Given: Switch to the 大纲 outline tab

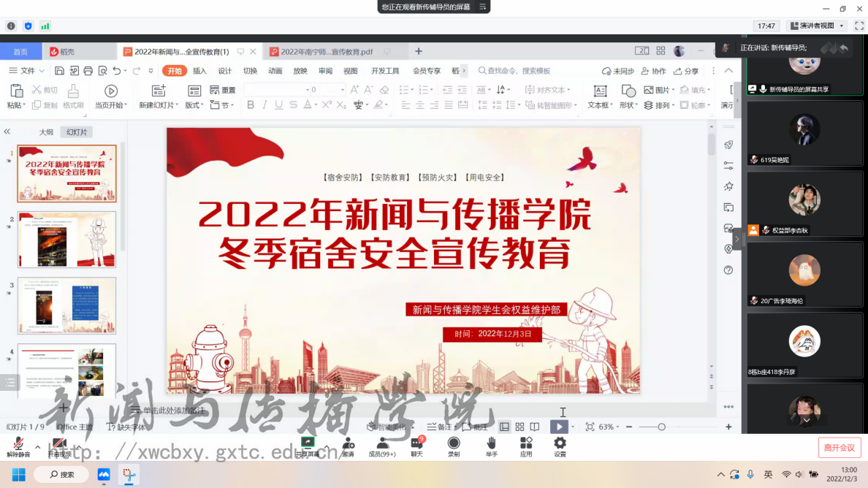Looking at the screenshot, I should pyautogui.click(x=46, y=132).
